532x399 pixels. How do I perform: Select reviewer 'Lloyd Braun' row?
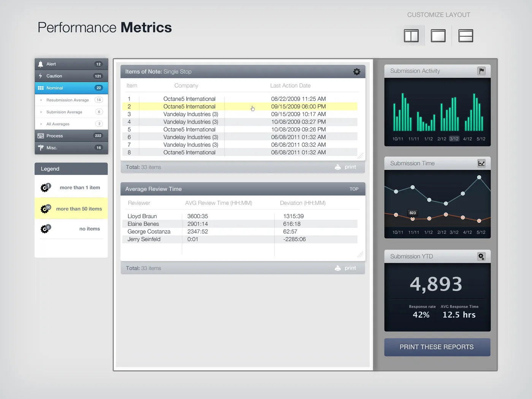(x=240, y=216)
